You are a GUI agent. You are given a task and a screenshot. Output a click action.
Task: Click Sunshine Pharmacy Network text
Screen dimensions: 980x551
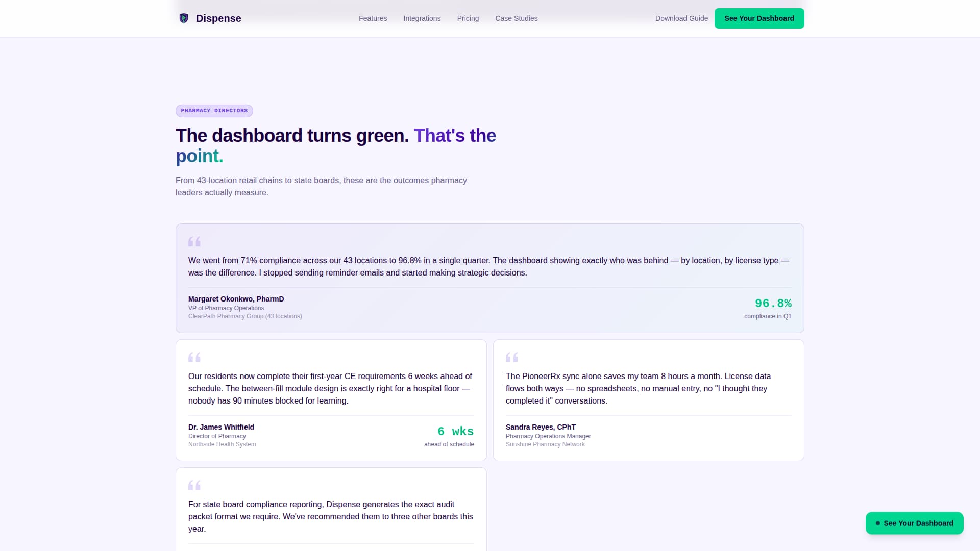(x=545, y=444)
